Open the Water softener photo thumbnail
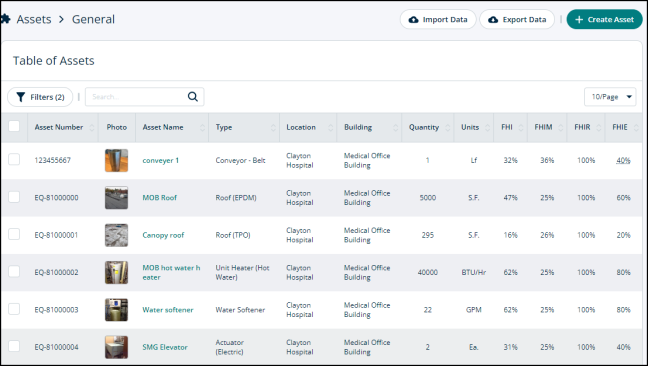The width and height of the screenshot is (648, 366). click(117, 310)
